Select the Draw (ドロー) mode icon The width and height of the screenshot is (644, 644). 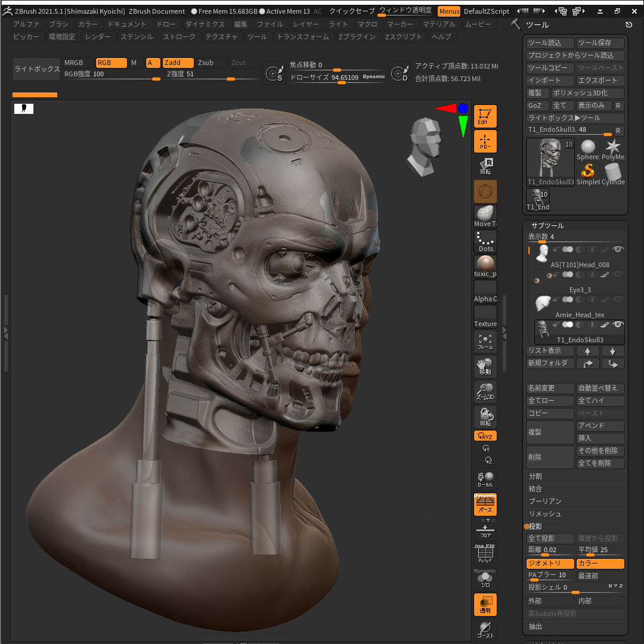(x=485, y=141)
